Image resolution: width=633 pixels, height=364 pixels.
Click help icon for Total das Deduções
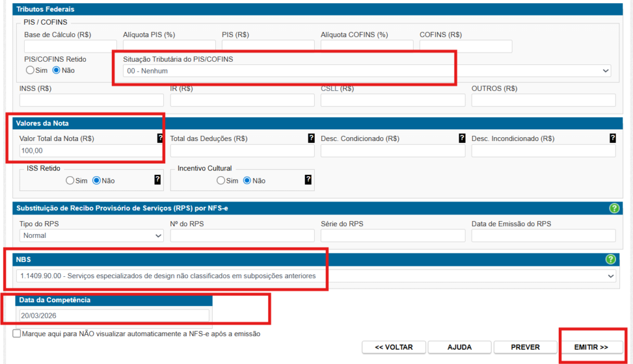tap(312, 138)
